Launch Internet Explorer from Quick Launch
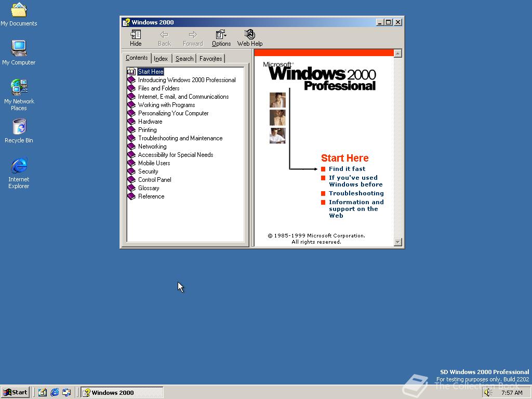This screenshot has height=399, width=532. (55, 393)
